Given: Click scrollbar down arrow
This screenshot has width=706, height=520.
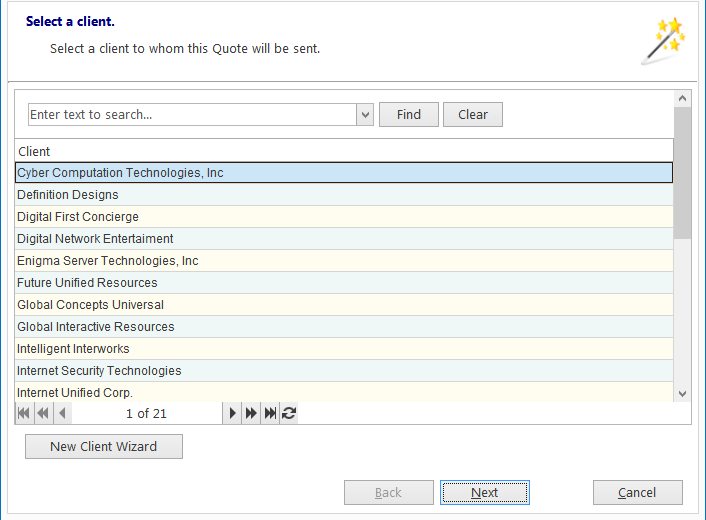Looking at the screenshot, I should (683, 393).
